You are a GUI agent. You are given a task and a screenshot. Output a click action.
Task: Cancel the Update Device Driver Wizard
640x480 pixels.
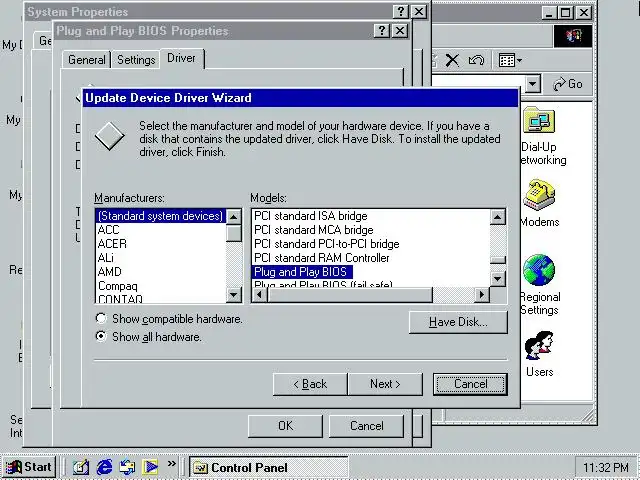[x=470, y=384]
